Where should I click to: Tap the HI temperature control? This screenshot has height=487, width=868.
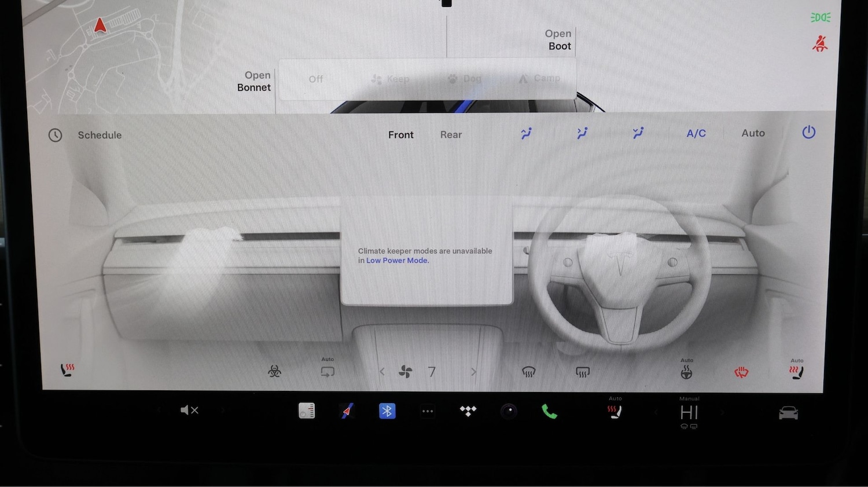tap(689, 412)
